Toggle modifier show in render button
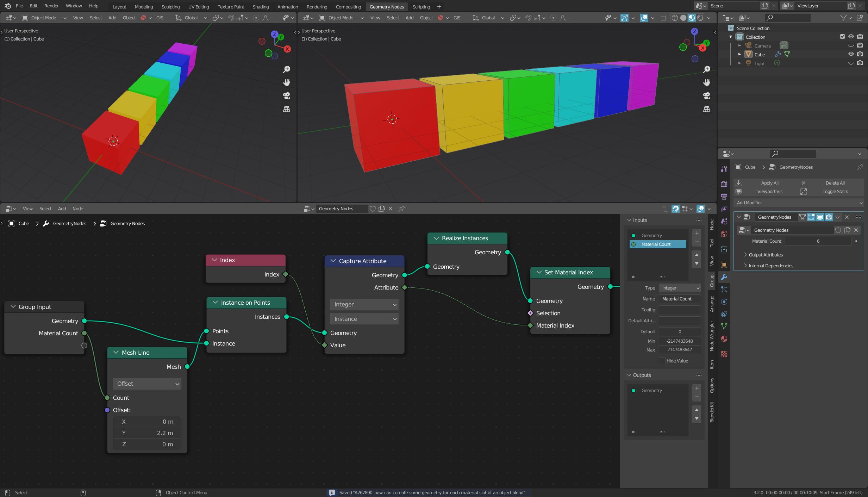This screenshot has width=868, height=497. click(829, 217)
